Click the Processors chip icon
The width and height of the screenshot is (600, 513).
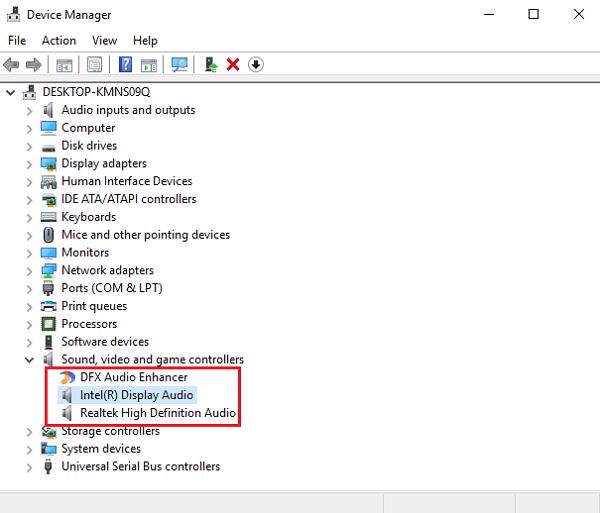[x=49, y=324]
